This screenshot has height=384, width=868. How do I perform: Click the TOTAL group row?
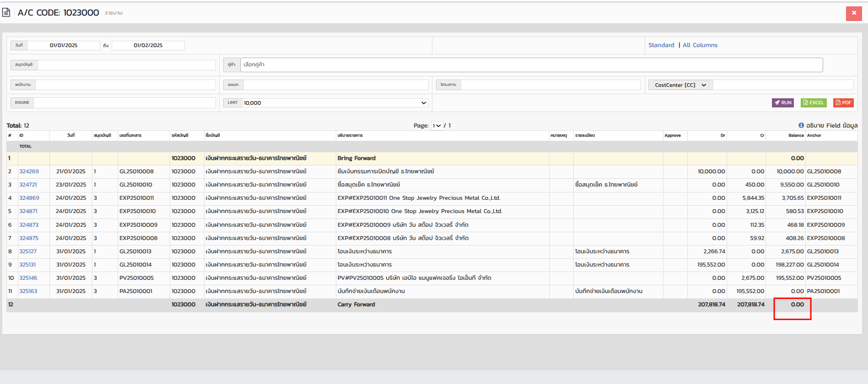[432, 147]
